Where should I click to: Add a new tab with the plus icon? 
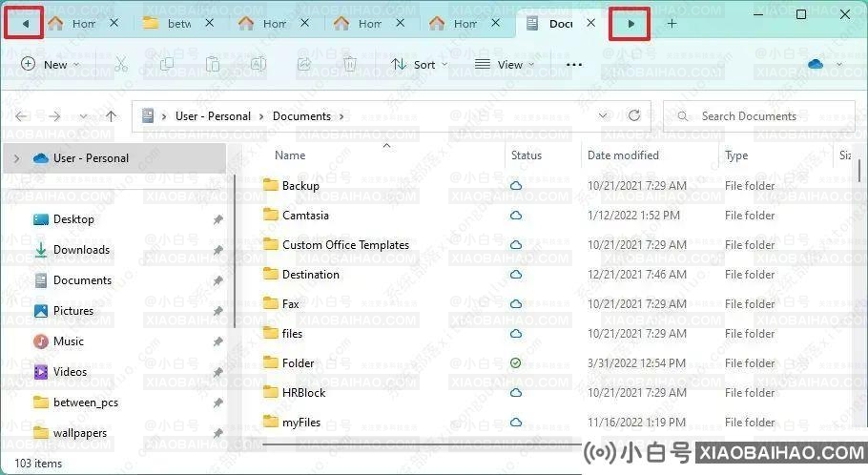point(672,24)
